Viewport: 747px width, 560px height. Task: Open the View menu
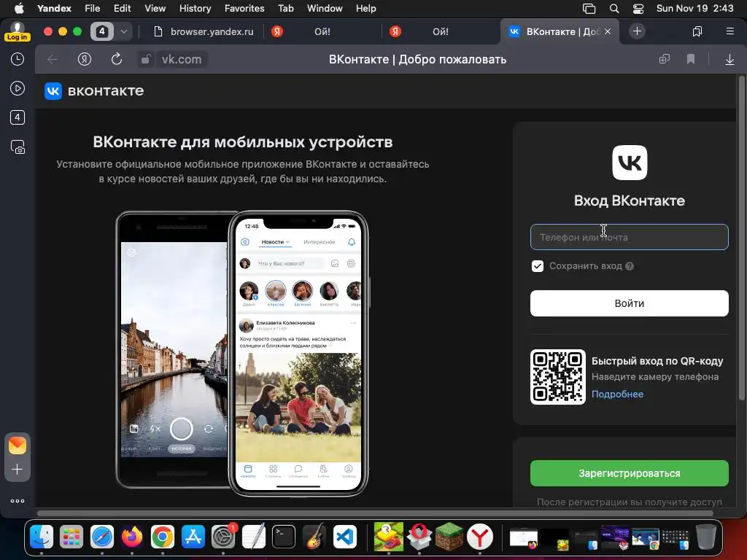155,8
